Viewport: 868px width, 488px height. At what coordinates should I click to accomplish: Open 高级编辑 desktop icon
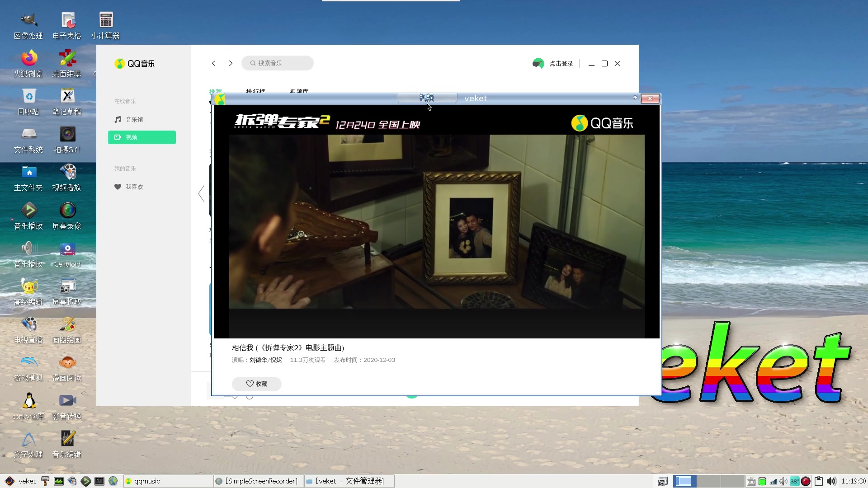coord(28,292)
